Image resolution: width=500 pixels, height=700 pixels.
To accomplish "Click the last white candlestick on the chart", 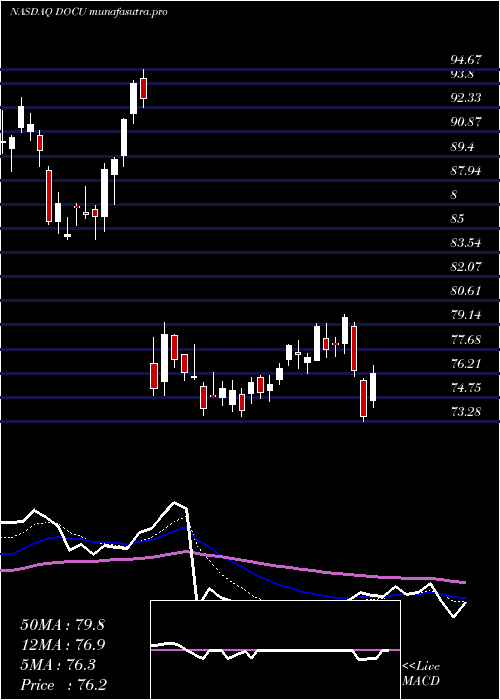I will 373,387.
